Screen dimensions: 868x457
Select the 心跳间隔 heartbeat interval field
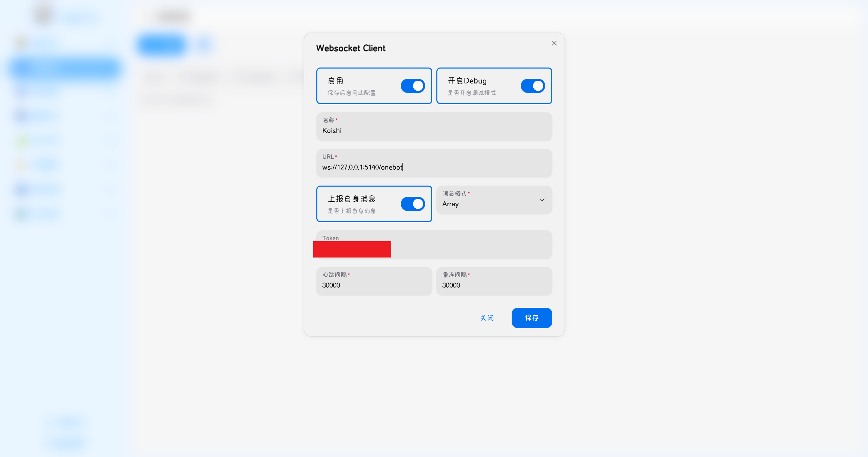pyautogui.click(x=374, y=285)
